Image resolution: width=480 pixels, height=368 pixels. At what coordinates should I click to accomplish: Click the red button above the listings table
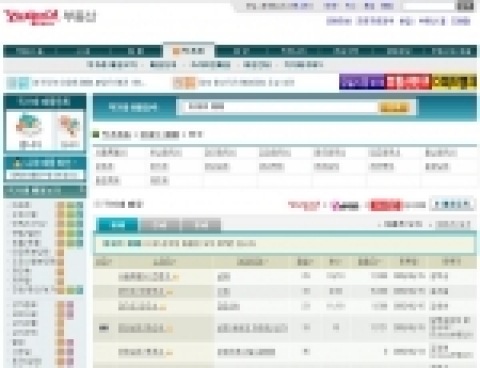(x=386, y=205)
